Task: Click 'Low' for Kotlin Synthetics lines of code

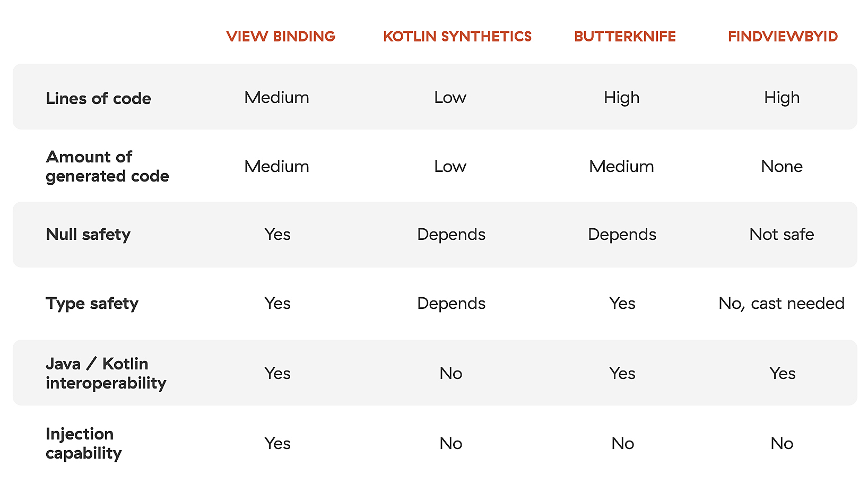Action: (450, 97)
